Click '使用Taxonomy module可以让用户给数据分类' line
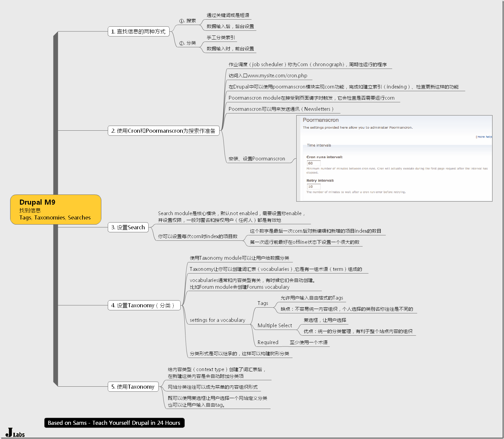Screen dimensions: 504x439 [240, 258]
